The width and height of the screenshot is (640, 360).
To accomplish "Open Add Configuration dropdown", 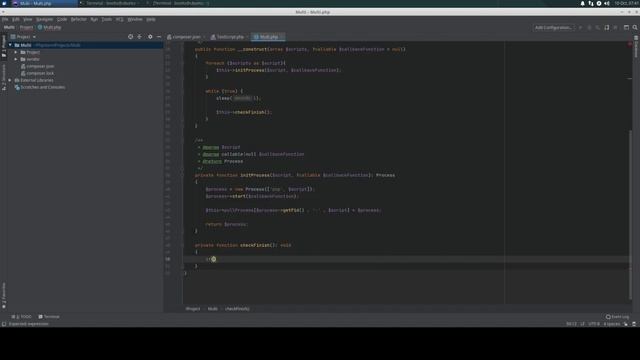I will pos(553,27).
